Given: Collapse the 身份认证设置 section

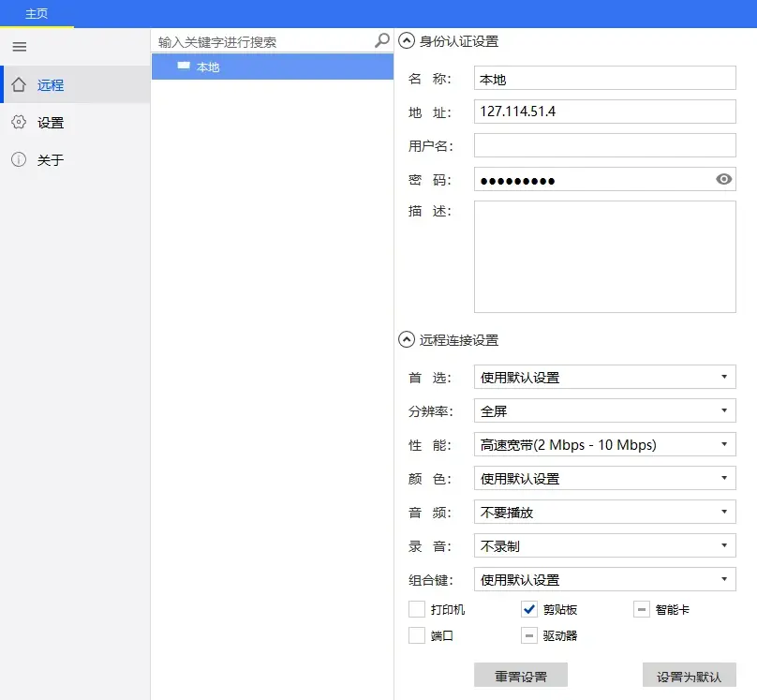Looking at the screenshot, I should [407, 40].
